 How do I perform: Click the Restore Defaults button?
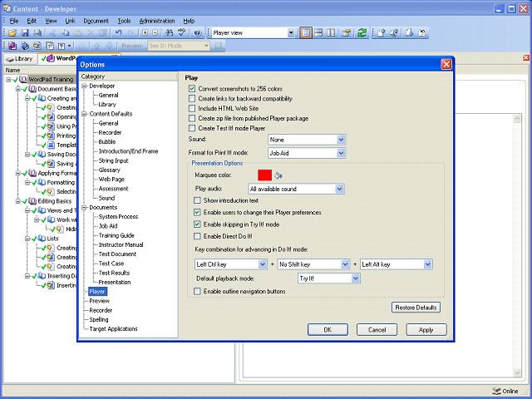[x=416, y=308]
